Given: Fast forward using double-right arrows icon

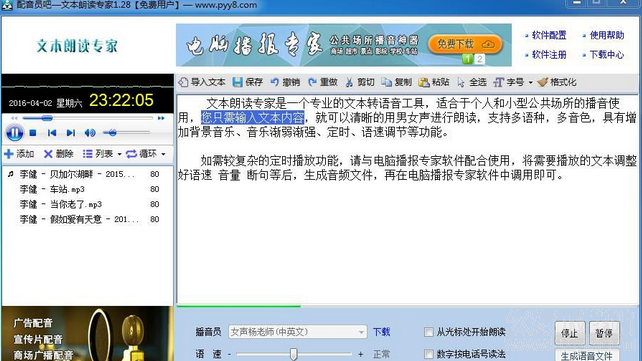Looking at the screenshot, I should 161,118.
